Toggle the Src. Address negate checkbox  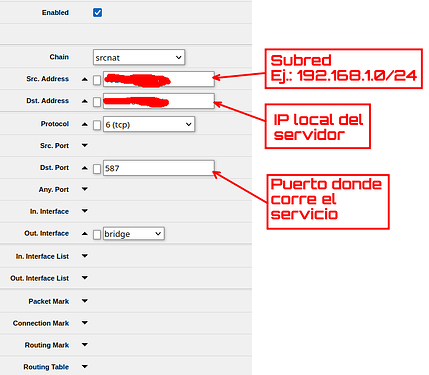click(x=97, y=80)
